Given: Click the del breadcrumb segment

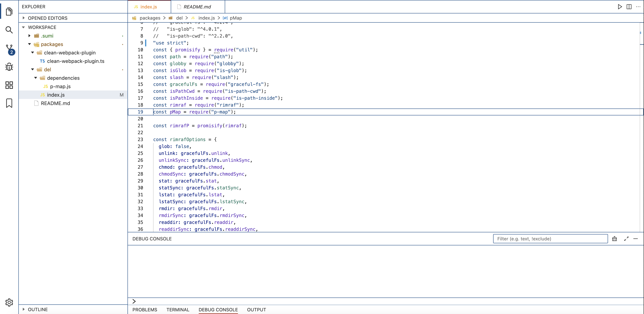Looking at the screenshot, I should (179, 18).
